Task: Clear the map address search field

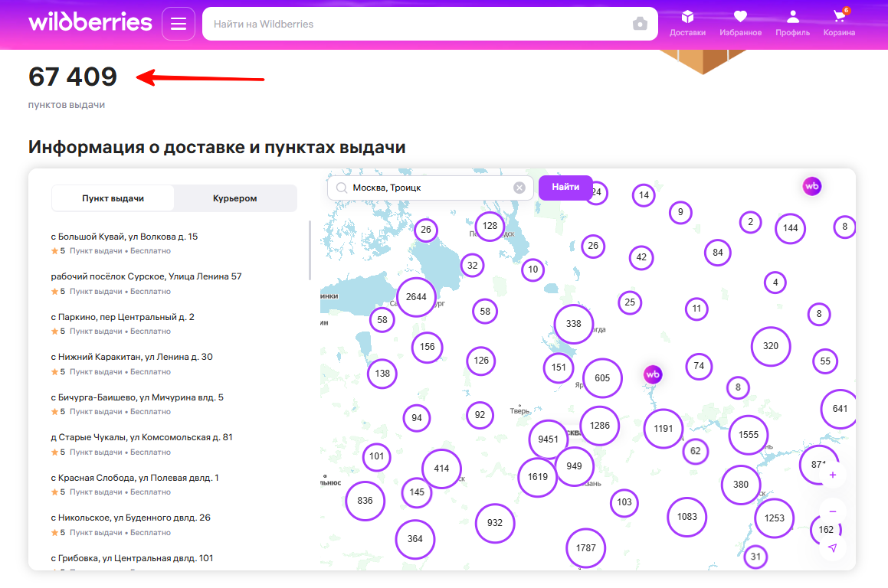Action: (519, 188)
